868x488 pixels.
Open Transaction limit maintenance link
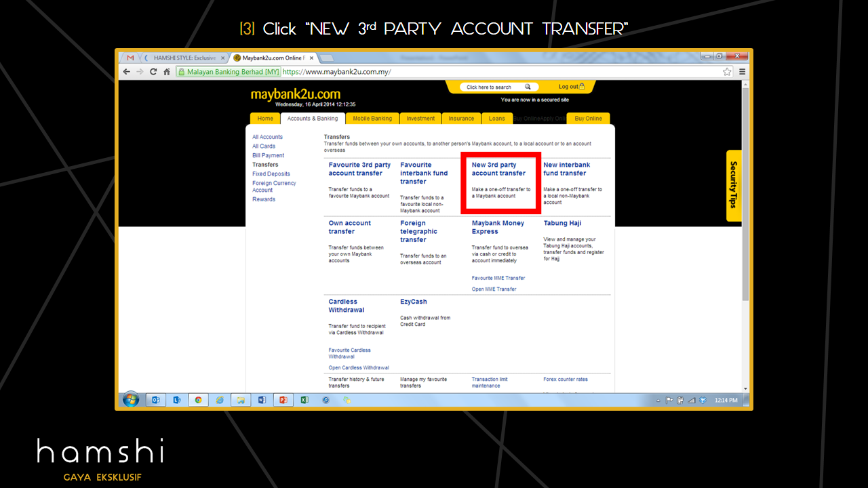click(490, 382)
